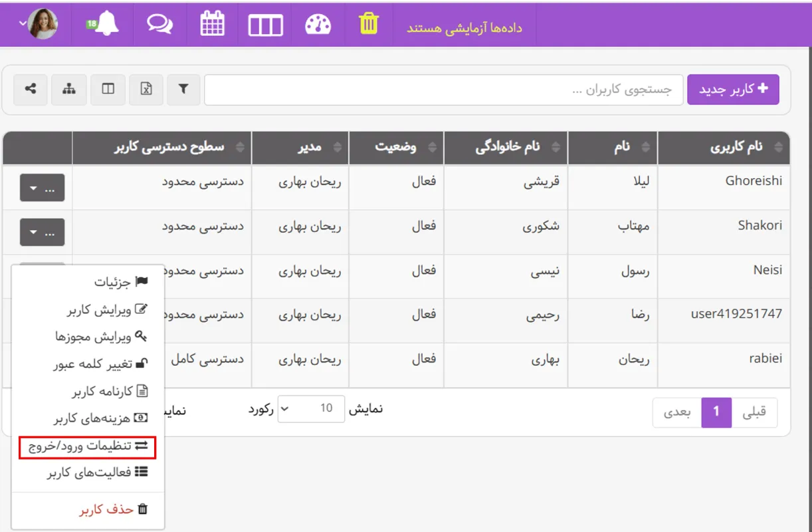
Task: Expand the actions dropdown on Ghoreishi's row
Action: tap(42, 188)
